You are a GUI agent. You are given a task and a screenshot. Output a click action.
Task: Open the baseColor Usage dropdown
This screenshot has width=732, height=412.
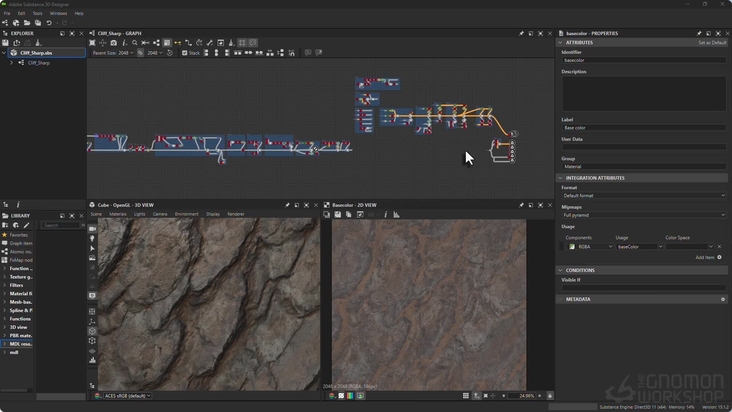pyautogui.click(x=640, y=246)
